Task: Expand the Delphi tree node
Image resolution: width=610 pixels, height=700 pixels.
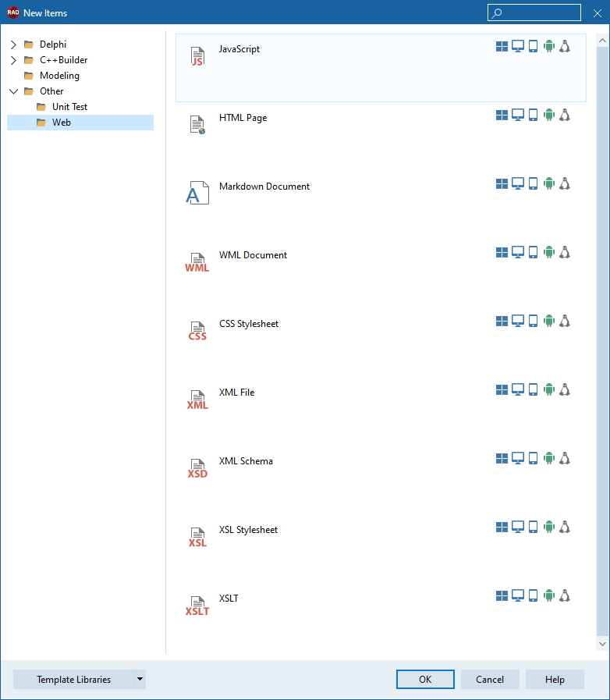Action: (x=13, y=44)
